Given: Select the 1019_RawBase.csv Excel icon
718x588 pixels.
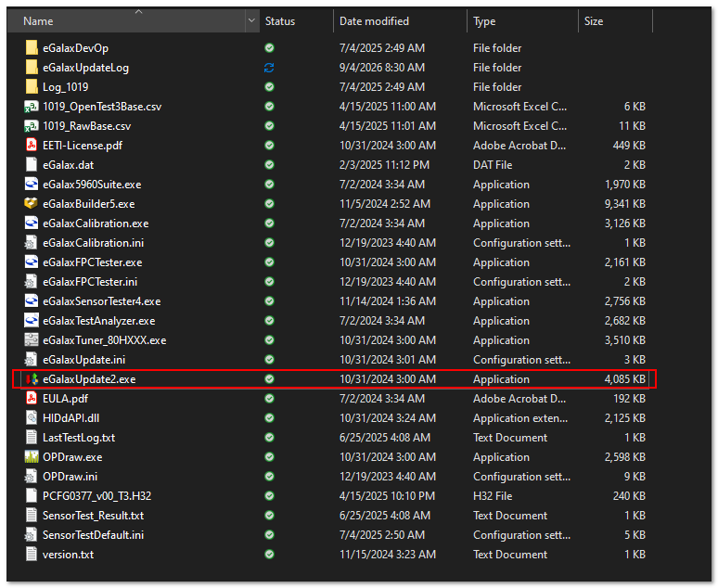Looking at the screenshot, I should click(32, 126).
